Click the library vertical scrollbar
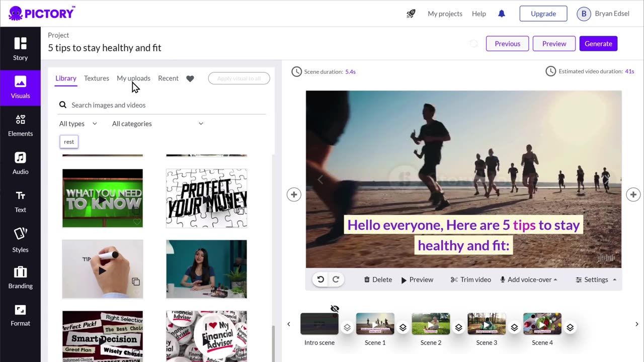Viewport: 644px width, 362px height. pos(274,343)
